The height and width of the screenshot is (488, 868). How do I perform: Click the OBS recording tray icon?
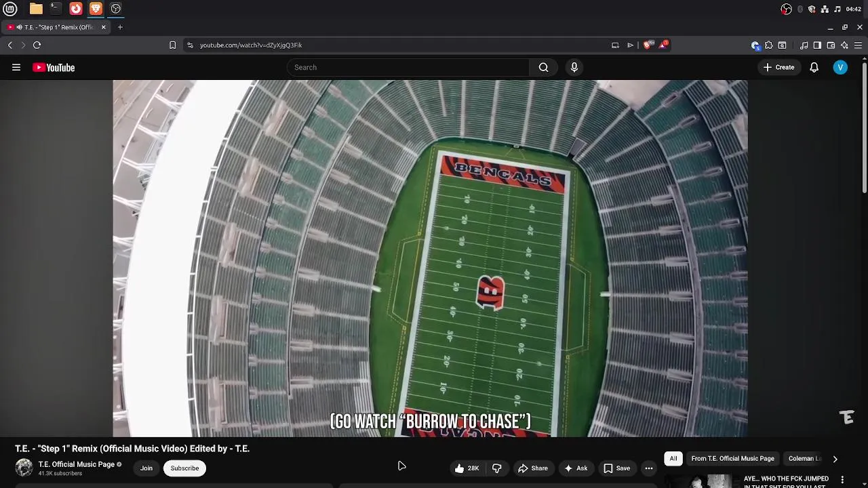pos(787,9)
